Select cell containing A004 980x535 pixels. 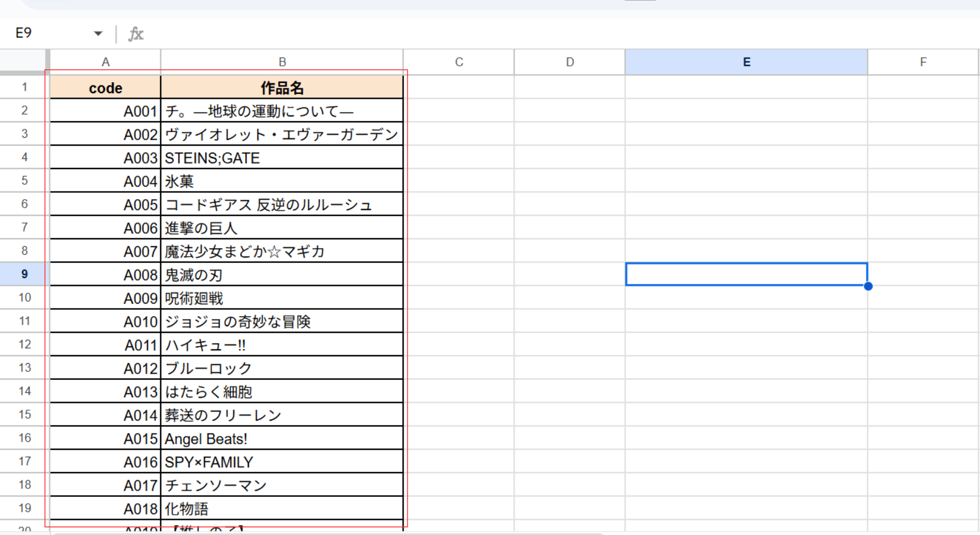[x=105, y=181]
